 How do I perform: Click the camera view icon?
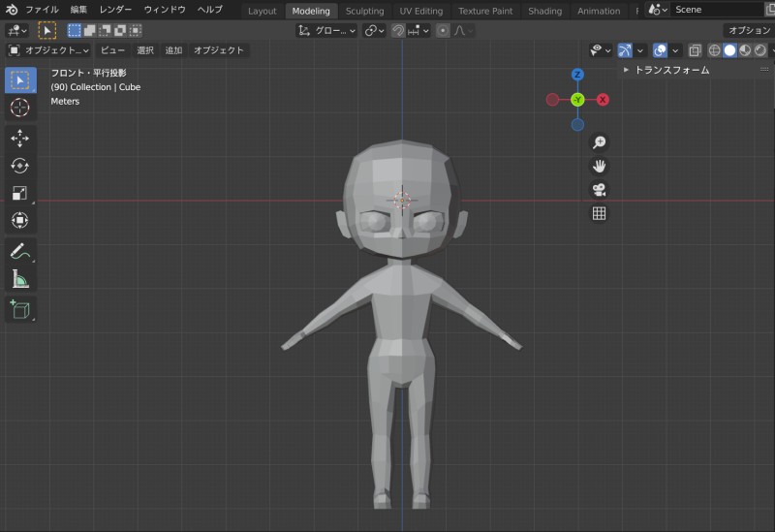tap(599, 190)
